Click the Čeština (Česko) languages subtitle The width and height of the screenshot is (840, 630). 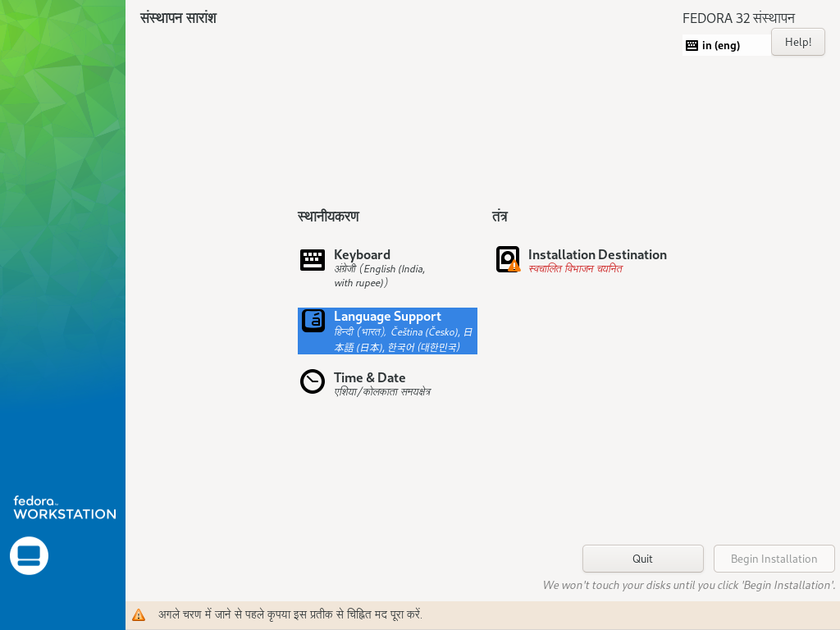point(403,340)
